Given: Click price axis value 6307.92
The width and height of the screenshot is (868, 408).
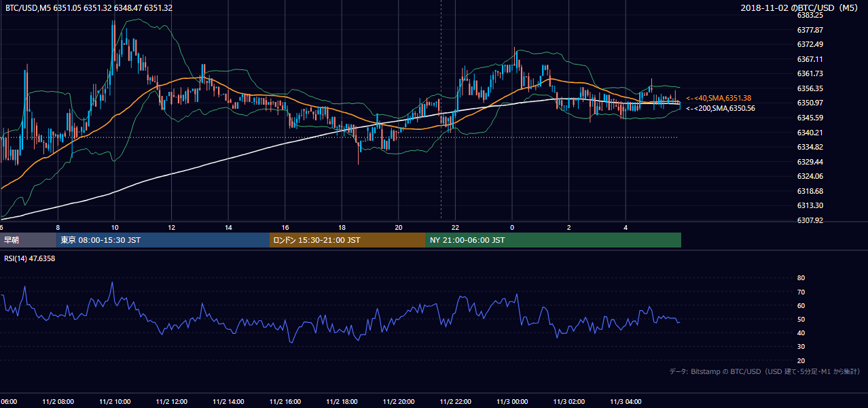Looking at the screenshot, I should (x=810, y=220).
